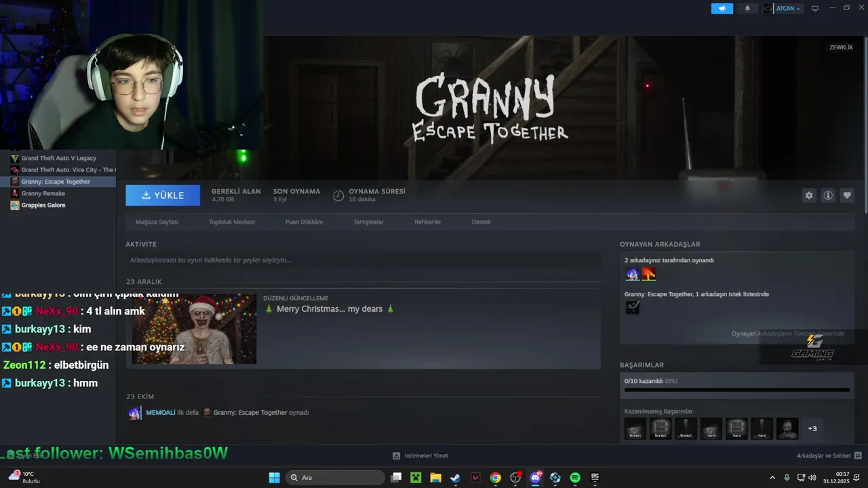The width and height of the screenshot is (868, 488).
Task: Open the Windows Start menu
Action: (274, 478)
